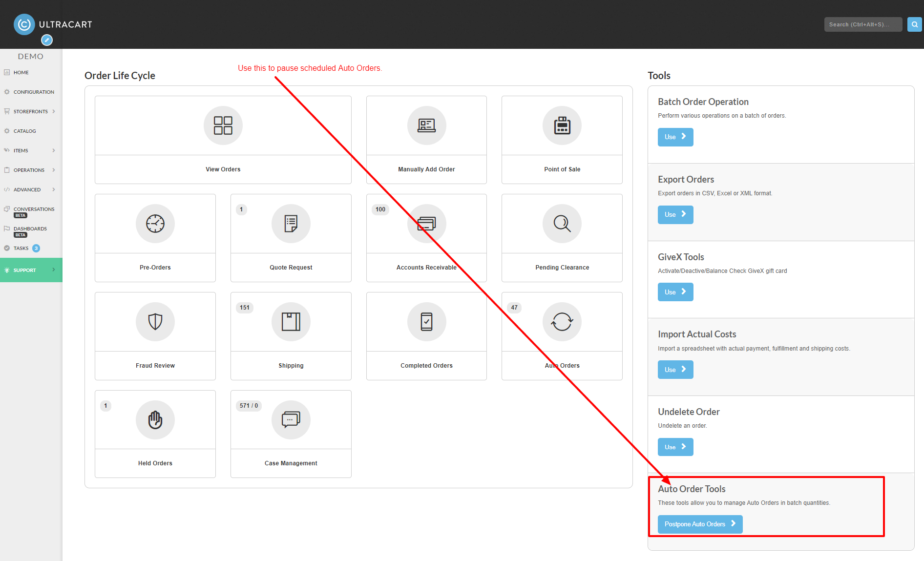
Task: Open the Completed Orders phone-check icon
Action: [427, 322]
